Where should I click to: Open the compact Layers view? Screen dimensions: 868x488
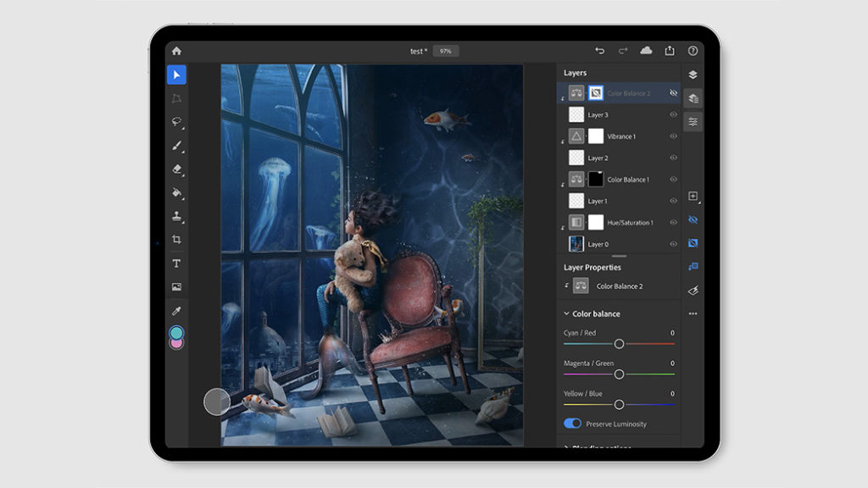pos(694,98)
